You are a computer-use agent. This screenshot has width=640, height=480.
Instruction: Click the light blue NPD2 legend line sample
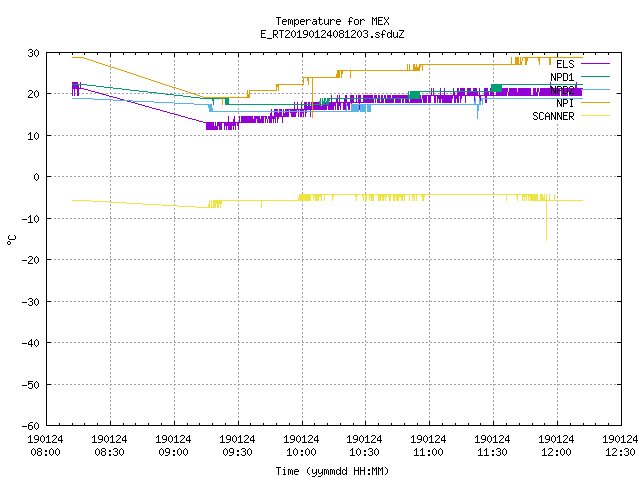(x=595, y=89)
